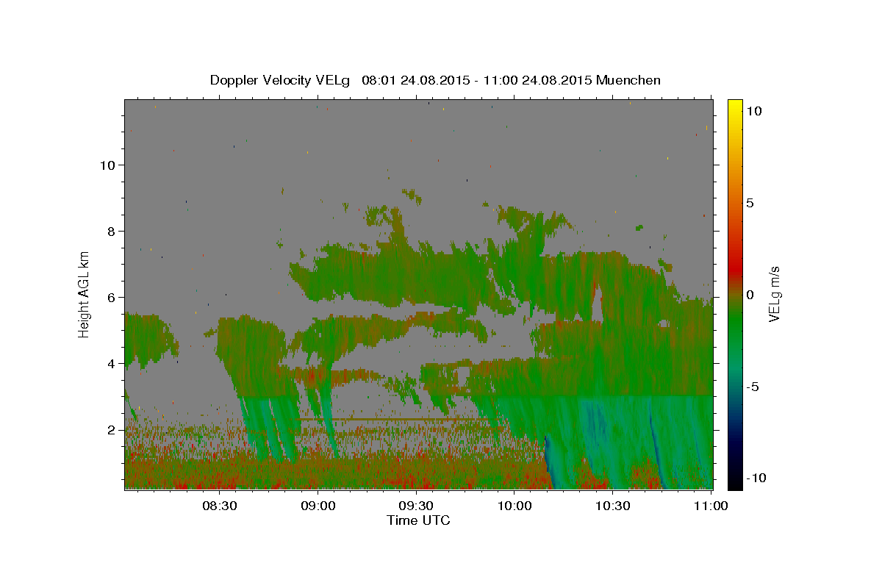This screenshot has width=882, height=588.
Task: Click the colorbar value 5 label
Action: coord(750,203)
